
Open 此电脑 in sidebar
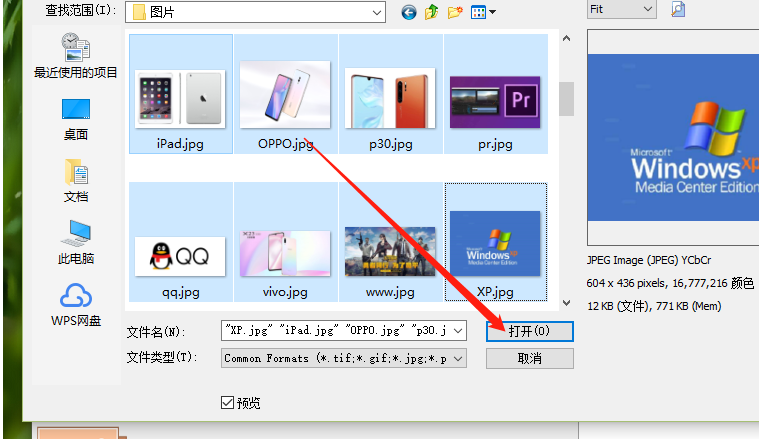[76, 242]
